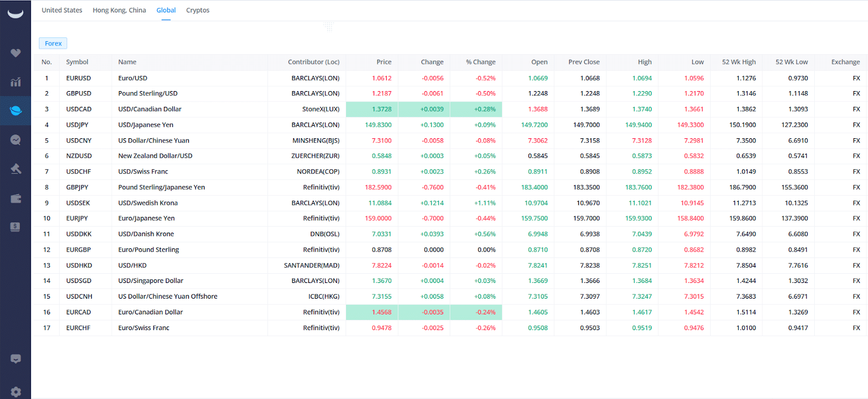This screenshot has width=868, height=399.
Task: Sort by the Symbol column header
Action: [77, 62]
